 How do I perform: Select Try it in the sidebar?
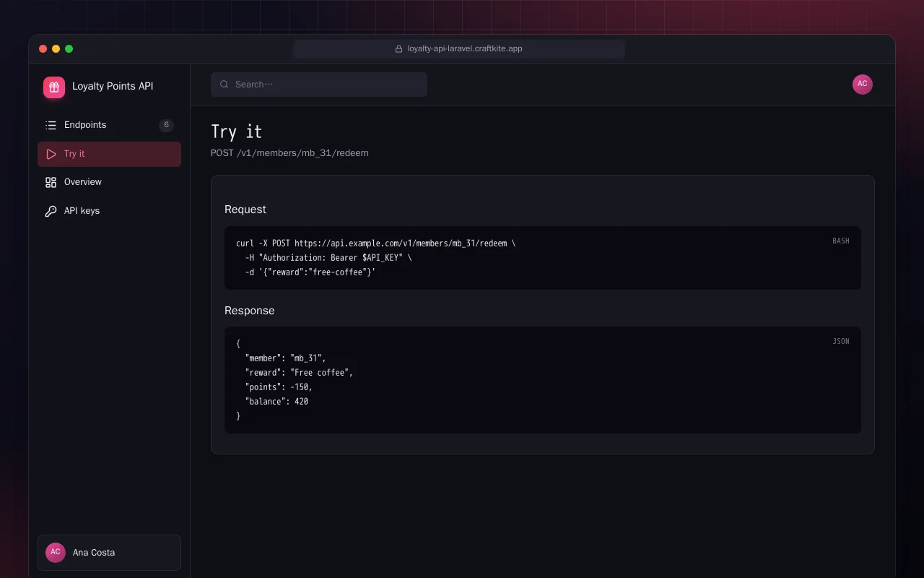[x=109, y=154]
